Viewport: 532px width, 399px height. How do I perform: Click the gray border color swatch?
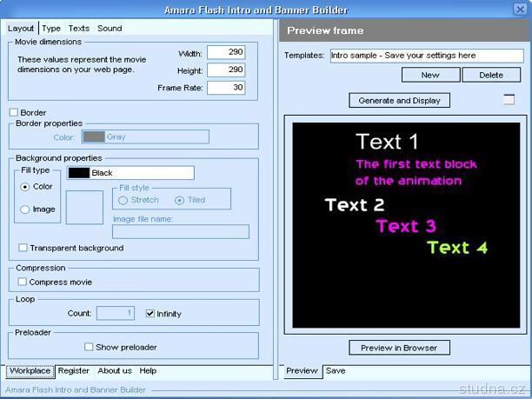tap(94, 136)
